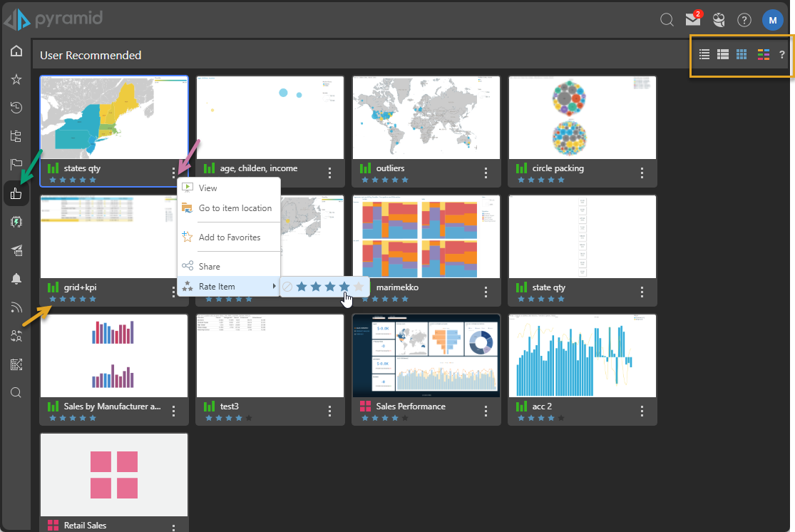The image size is (795, 532).
Task: Click the mail inbox icon with badge
Action: (x=692, y=20)
